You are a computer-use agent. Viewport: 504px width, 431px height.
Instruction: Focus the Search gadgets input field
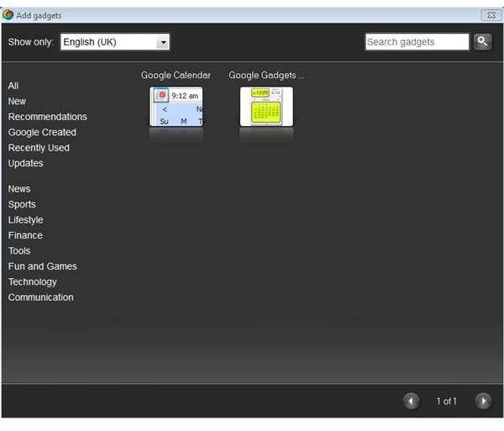coord(417,42)
